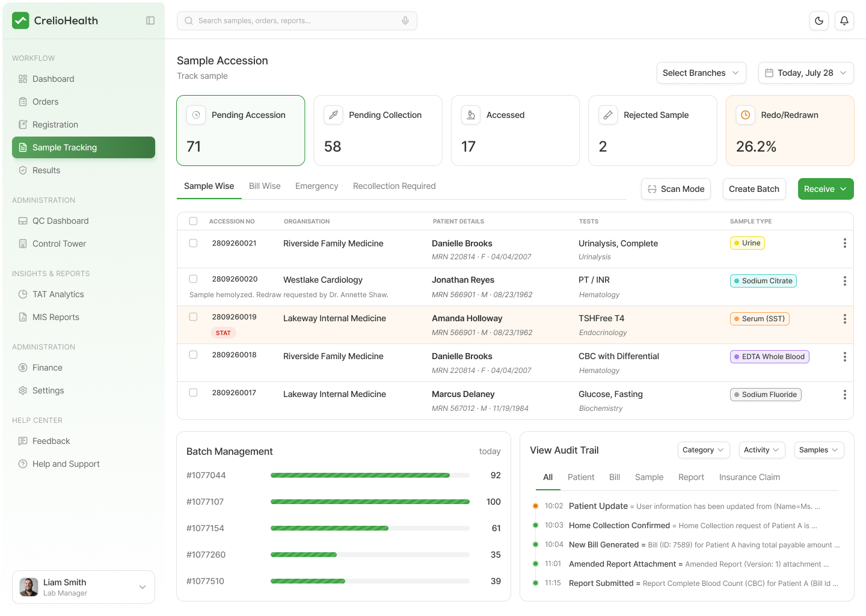Viewport: 866px width, 616px height.
Task: Focus the search samples, orders, reports field
Action: (x=297, y=20)
